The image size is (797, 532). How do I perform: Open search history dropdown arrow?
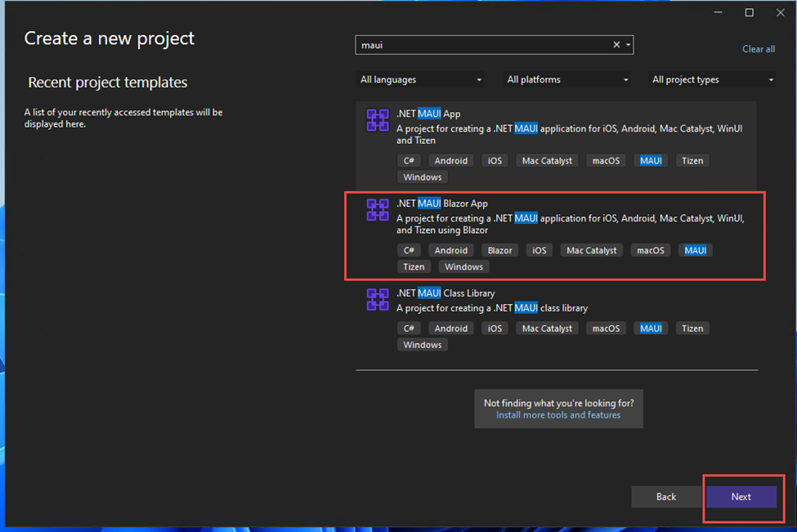point(628,45)
